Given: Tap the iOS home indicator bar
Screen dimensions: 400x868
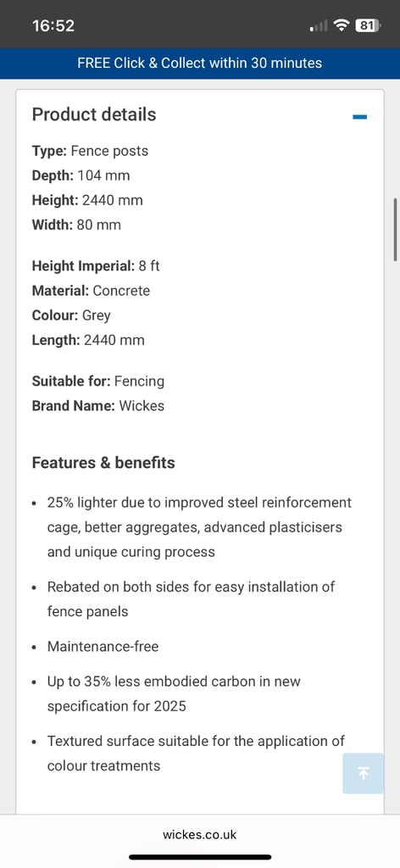Looking at the screenshot, I should (x=200, y=857).
